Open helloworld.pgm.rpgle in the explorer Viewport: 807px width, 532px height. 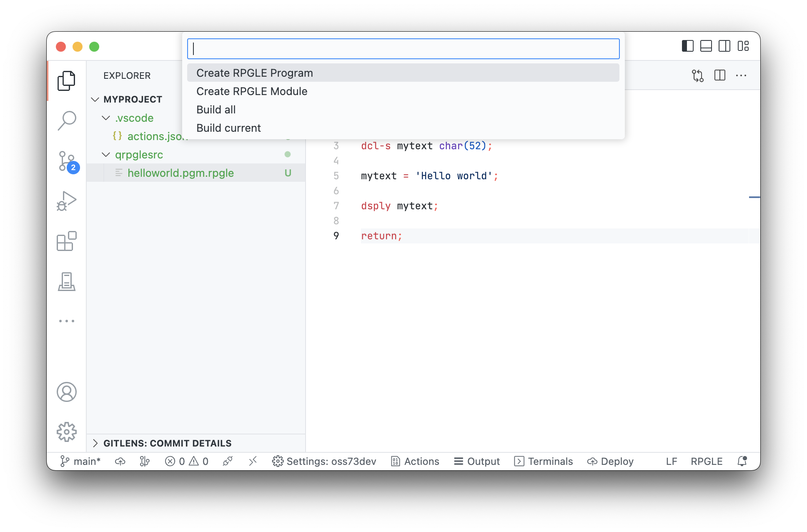[181, 173]
